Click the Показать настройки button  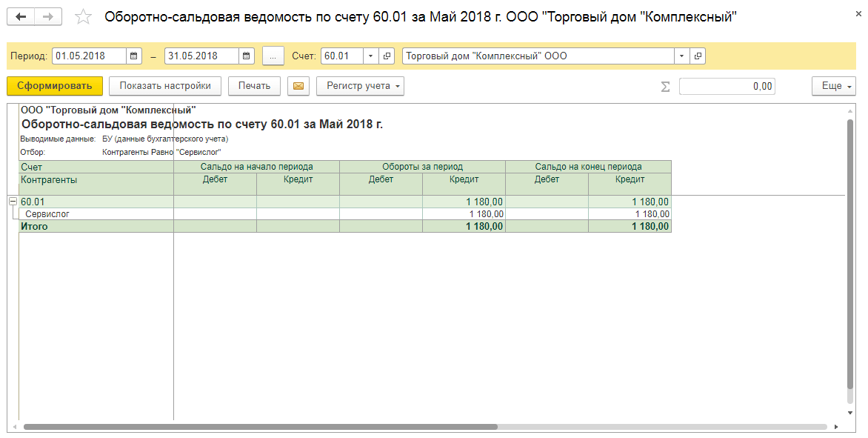tap(165, 86)
